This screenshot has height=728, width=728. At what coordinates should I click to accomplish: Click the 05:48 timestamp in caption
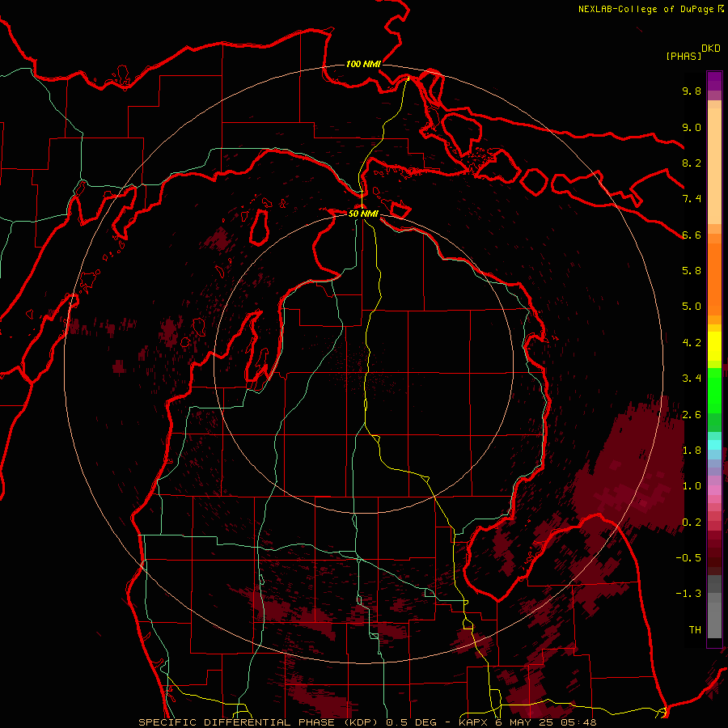click(x=579, y=722)
